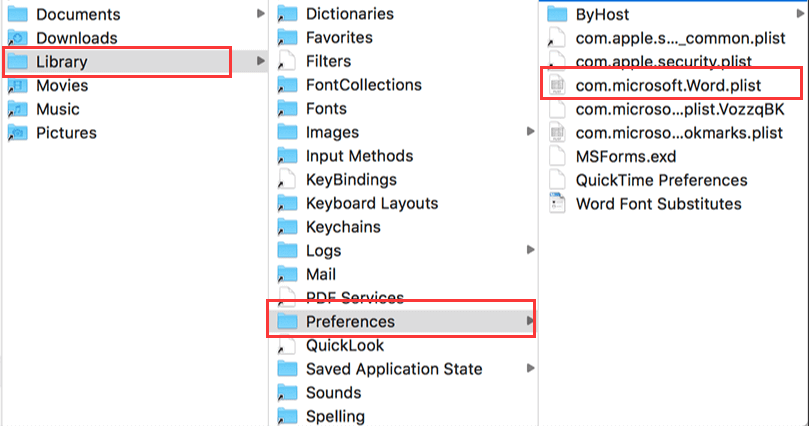Click the Fonts folder icon
Viewport: 809px width, 426px height.
click(287, 108)
